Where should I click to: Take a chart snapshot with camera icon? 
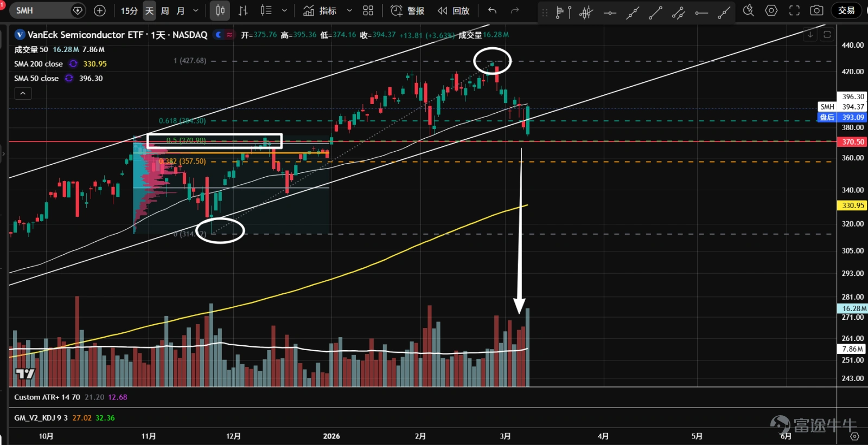(816, 10)
